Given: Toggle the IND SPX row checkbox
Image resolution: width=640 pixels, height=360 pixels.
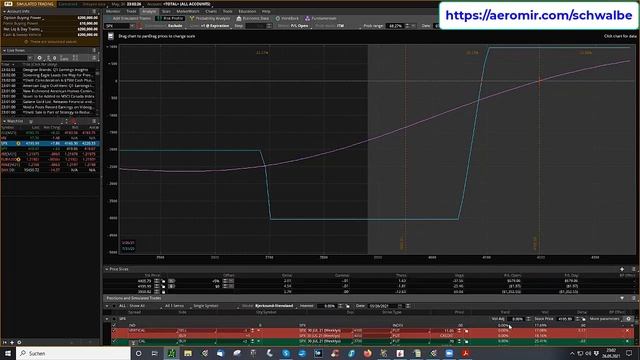Looking at the screenshot, I should pos(114,325).
